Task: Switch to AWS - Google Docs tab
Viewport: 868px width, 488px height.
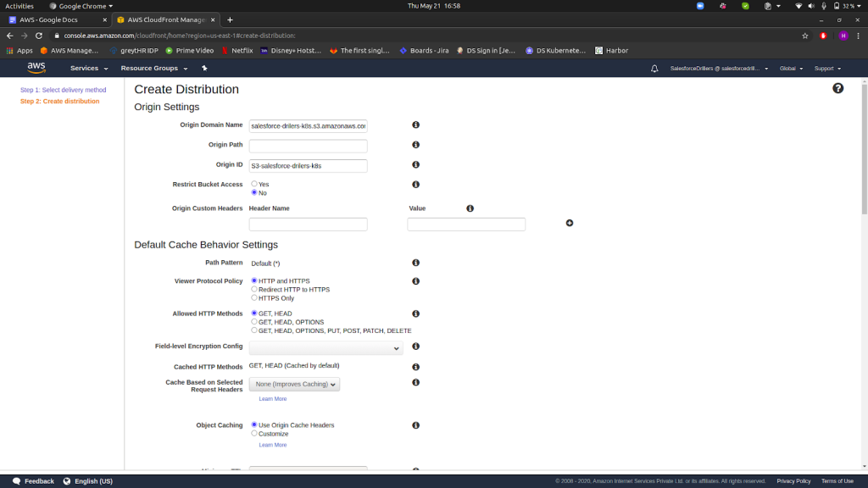Action: (55, 20)
